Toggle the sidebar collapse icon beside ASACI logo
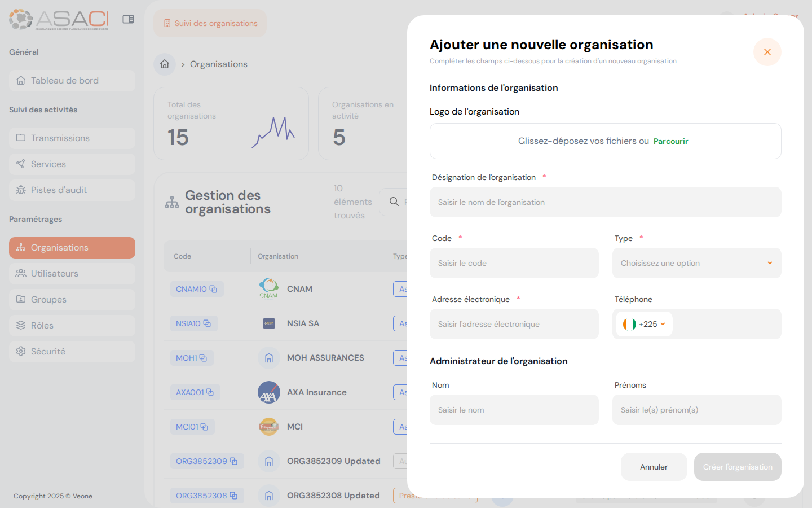The image size is (812, 508). pos(128,19)
